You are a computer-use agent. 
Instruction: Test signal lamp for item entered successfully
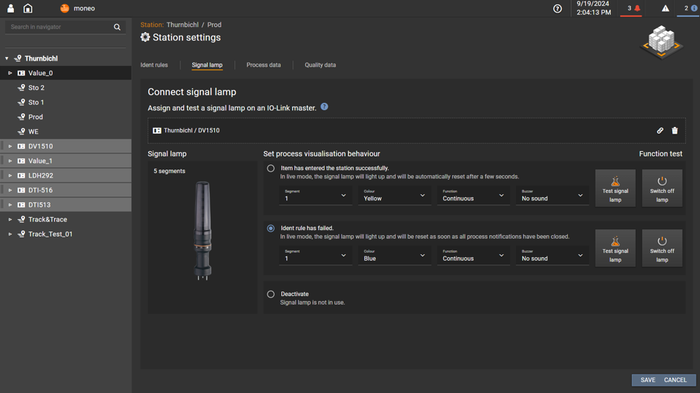tap(615, 188)
